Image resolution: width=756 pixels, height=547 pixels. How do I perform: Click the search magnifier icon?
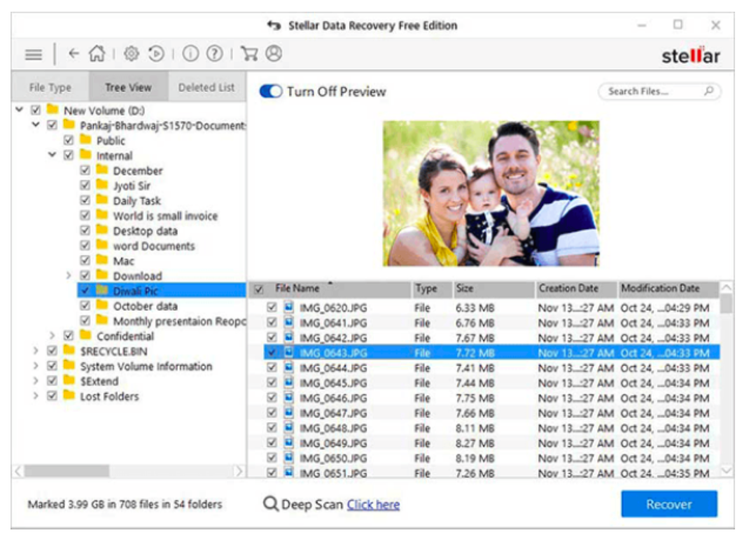click(x=708, y=90)
